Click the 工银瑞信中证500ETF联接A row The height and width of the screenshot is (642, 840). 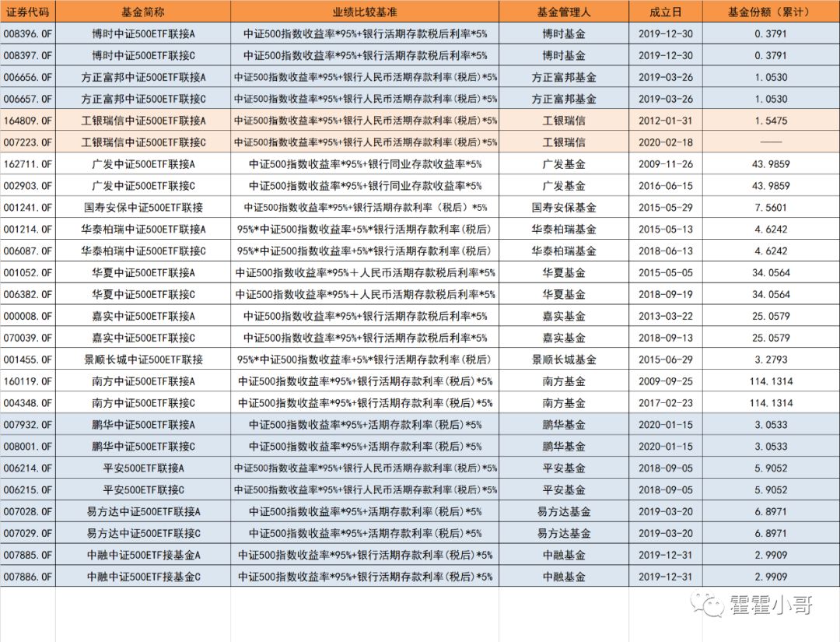click(x=142, y=121)
